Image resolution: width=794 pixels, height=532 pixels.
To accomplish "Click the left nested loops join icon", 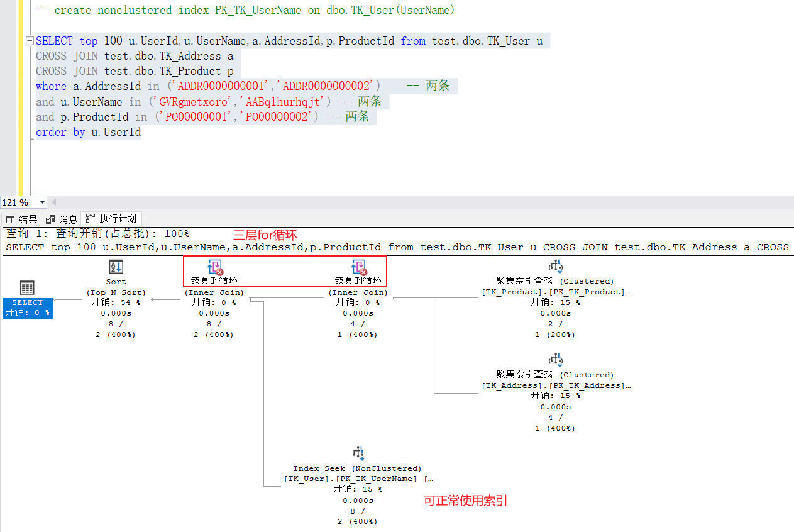I will 215,267.
